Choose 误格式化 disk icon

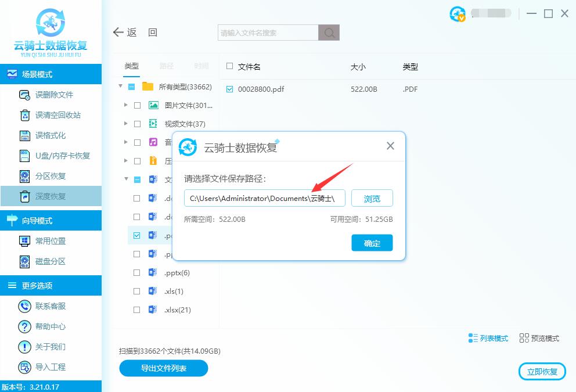click(x=24, y=135)
